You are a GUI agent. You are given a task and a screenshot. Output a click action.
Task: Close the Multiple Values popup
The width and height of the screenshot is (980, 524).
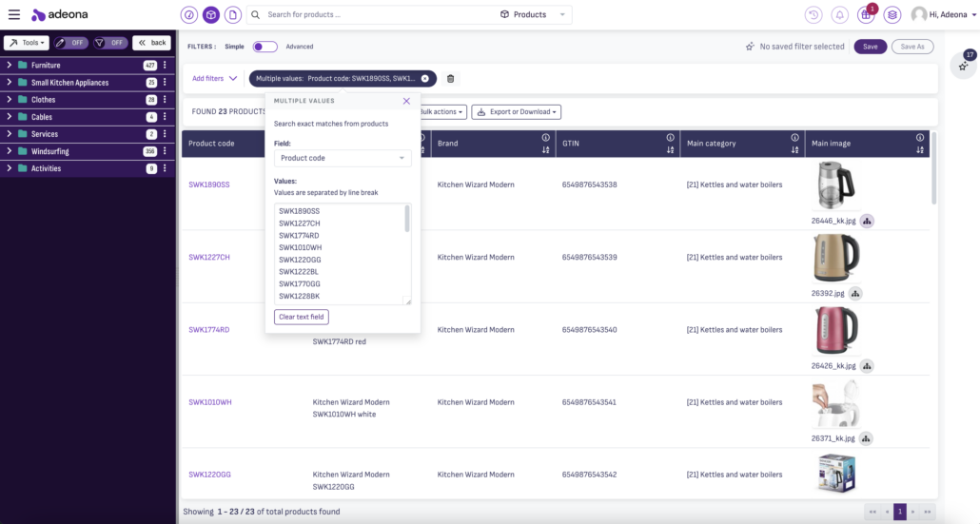(x=406, y=101)
